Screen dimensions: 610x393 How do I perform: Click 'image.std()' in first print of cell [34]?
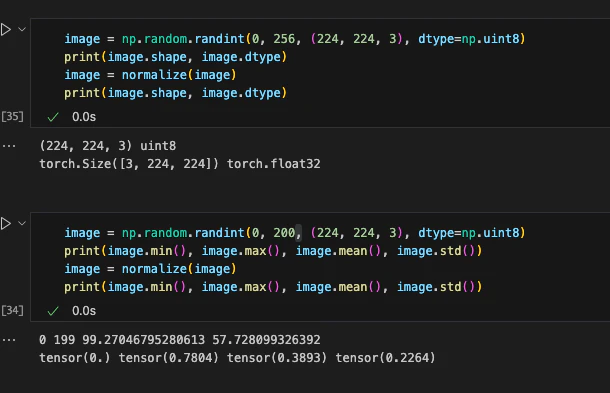(436, 251)
